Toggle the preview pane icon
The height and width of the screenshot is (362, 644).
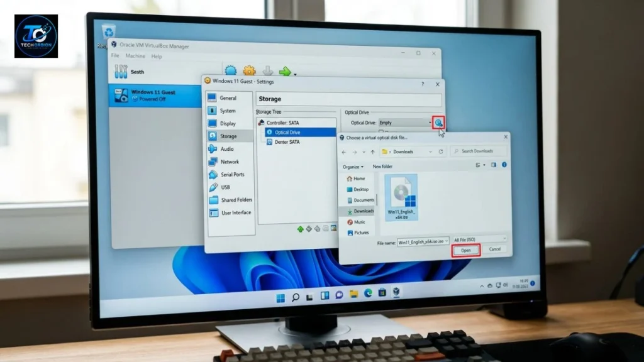pos(493,165)
